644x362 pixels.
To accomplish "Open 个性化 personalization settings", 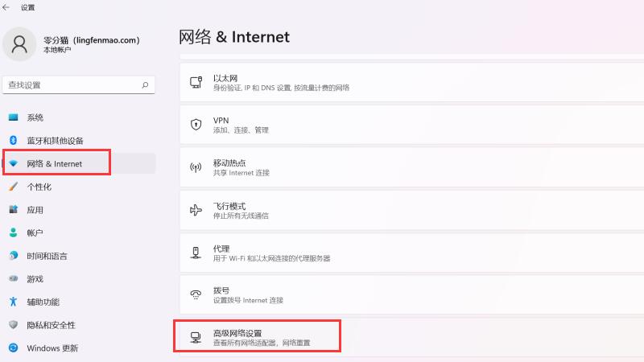I will pyautogui.click(x=39, y=187).
